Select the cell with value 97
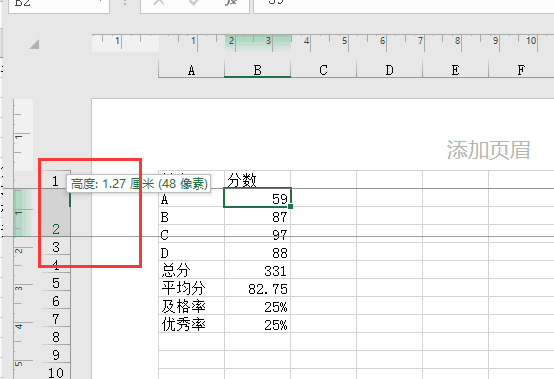Image resolution: width=554 pixels, height=379 pixels. tap(257, 234)
